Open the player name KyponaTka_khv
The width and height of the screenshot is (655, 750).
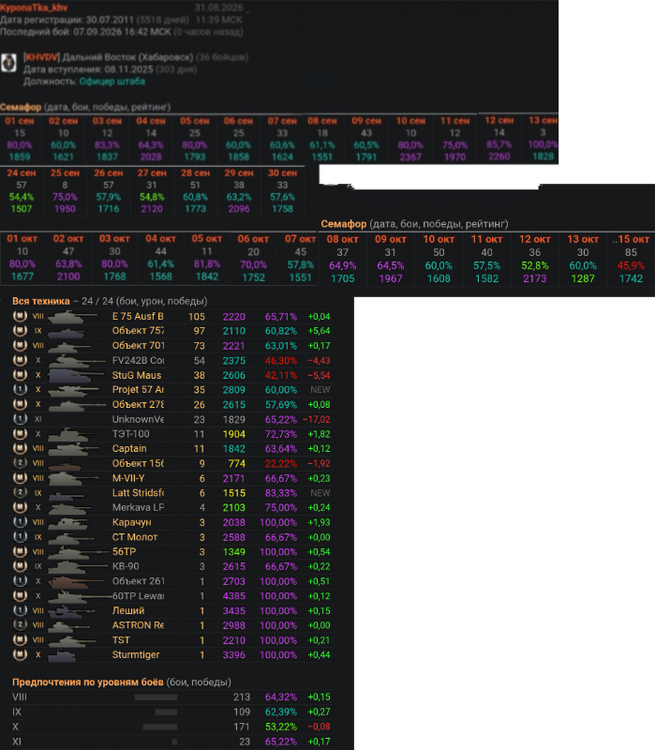(33, 7)
